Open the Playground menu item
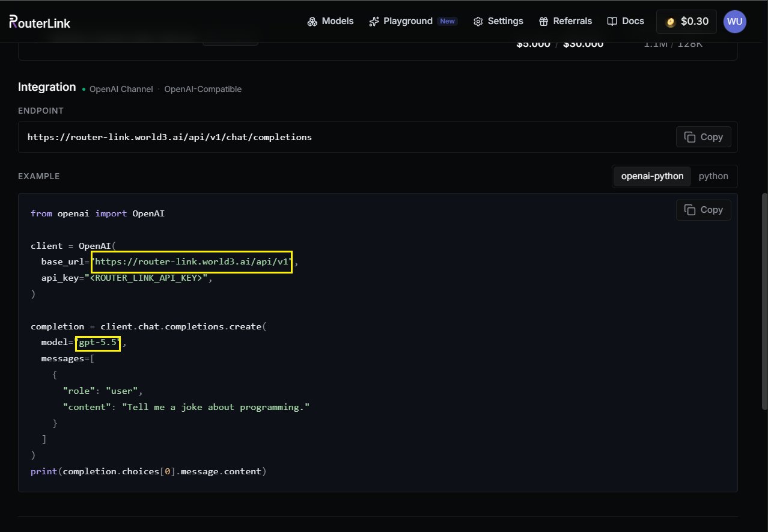This screenshot has height=532, width=768. [x=401, y=21]
